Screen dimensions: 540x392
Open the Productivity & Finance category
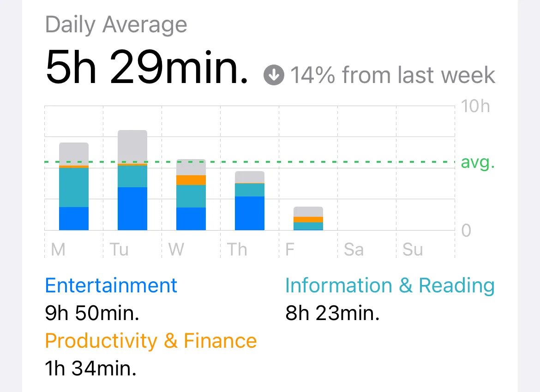(x=151, y=341)
